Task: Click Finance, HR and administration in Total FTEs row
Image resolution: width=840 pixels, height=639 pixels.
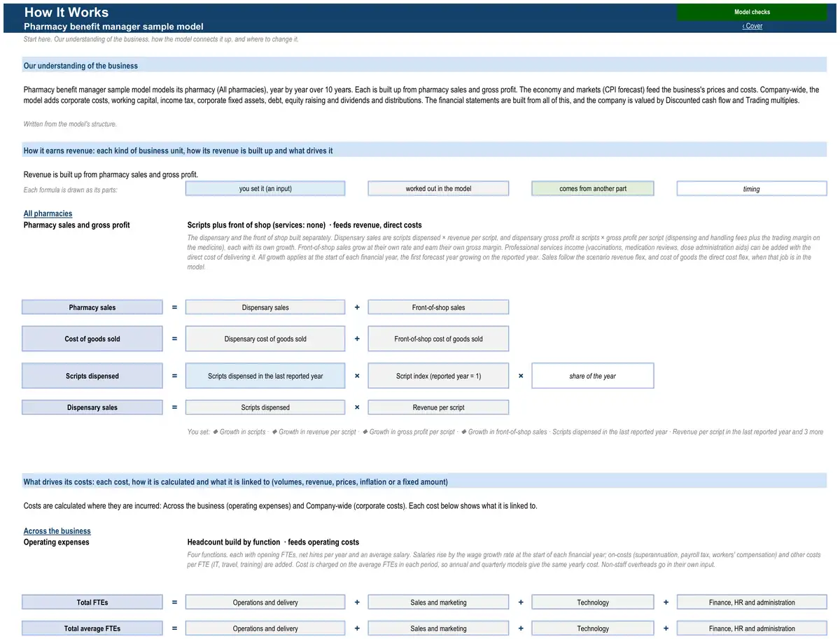Action: [x=752, y=602]
